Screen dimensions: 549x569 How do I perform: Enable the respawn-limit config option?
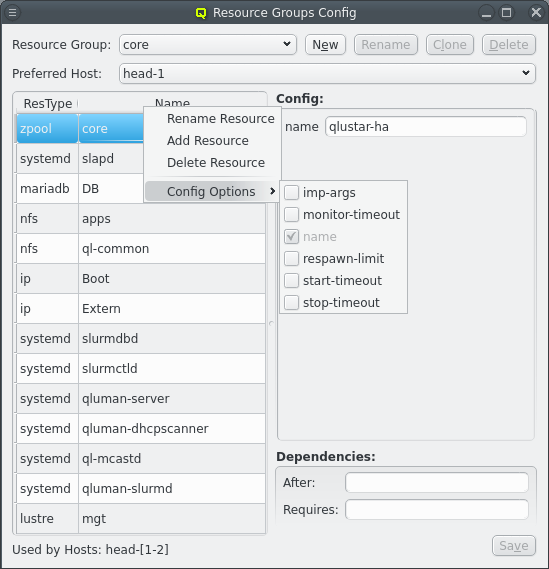pos(291,259)
